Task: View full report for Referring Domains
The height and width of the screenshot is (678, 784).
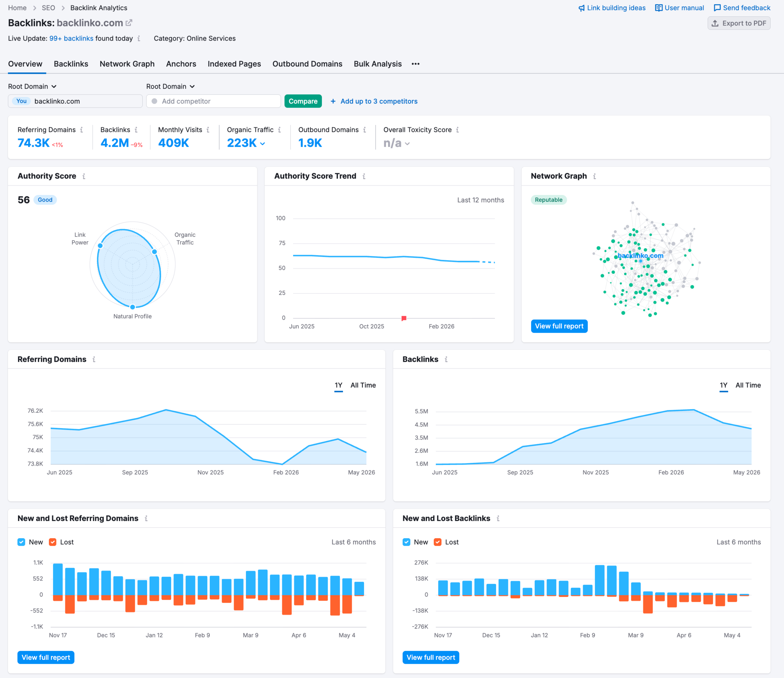Action: [45, 658]
